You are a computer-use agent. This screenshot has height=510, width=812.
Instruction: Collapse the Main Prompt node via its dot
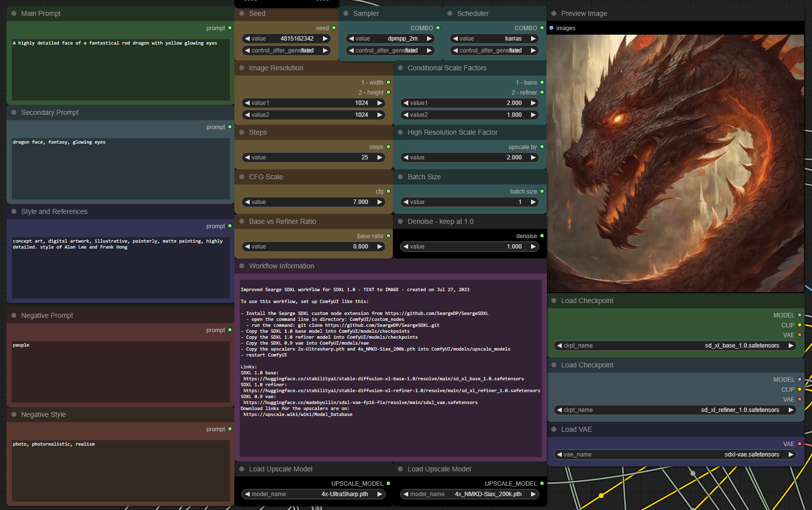pyautogui.click(x=14, y=13)
